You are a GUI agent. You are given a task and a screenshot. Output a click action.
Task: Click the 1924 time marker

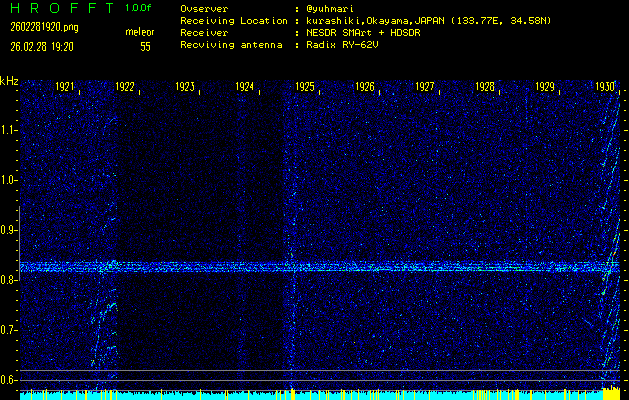(x=245, y=87)
